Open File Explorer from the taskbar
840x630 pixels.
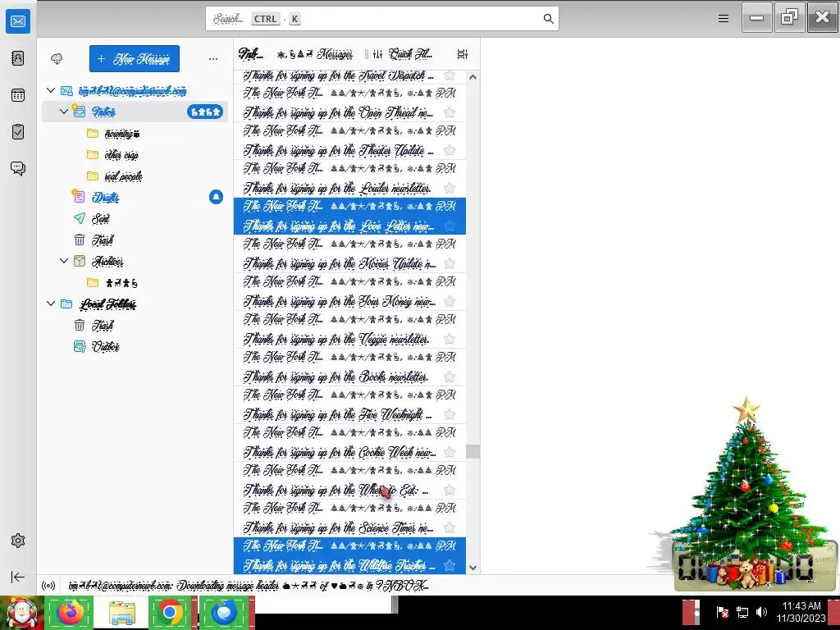tap(121, 612)
